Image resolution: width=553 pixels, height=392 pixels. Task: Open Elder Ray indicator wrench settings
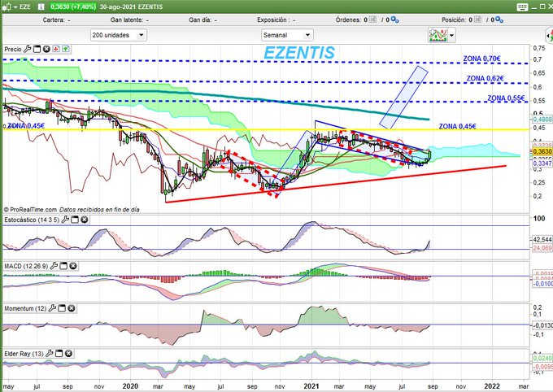(50, 353)
